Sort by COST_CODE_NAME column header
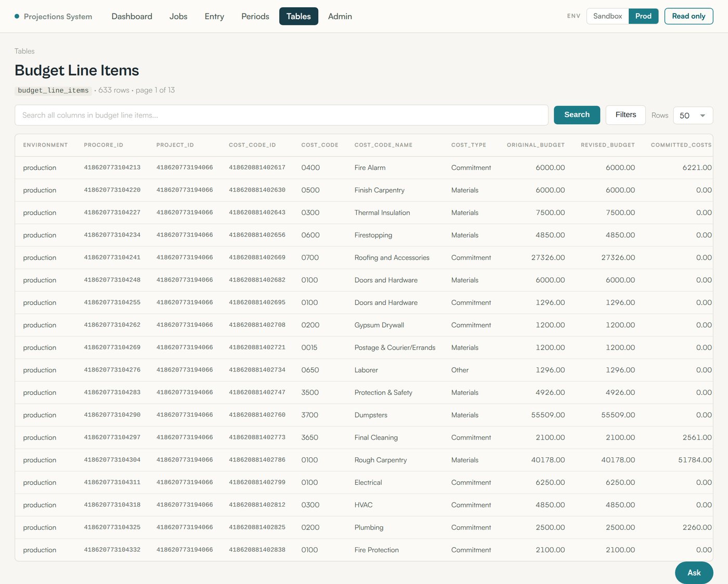The height and width of the screenshot is (584, 728). (x=383, y=145)
